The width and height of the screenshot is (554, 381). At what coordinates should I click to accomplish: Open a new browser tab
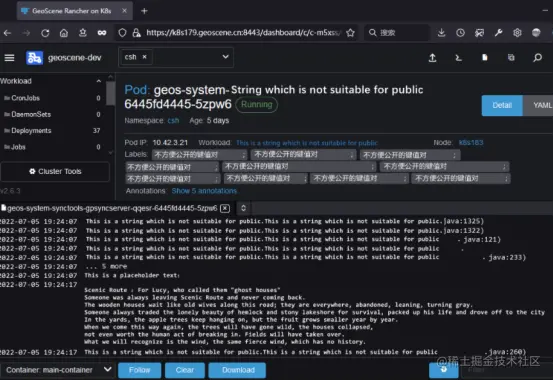(x=144, y=11)
